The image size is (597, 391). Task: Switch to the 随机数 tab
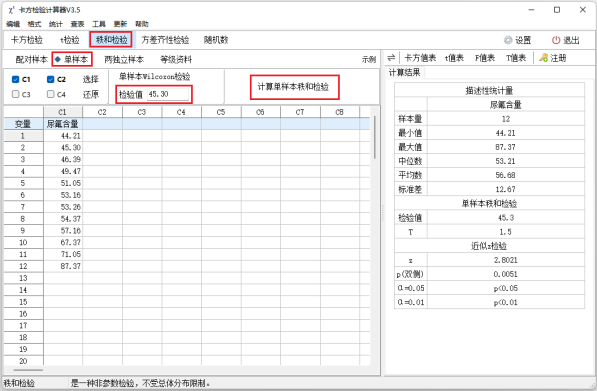coord(216,40)
